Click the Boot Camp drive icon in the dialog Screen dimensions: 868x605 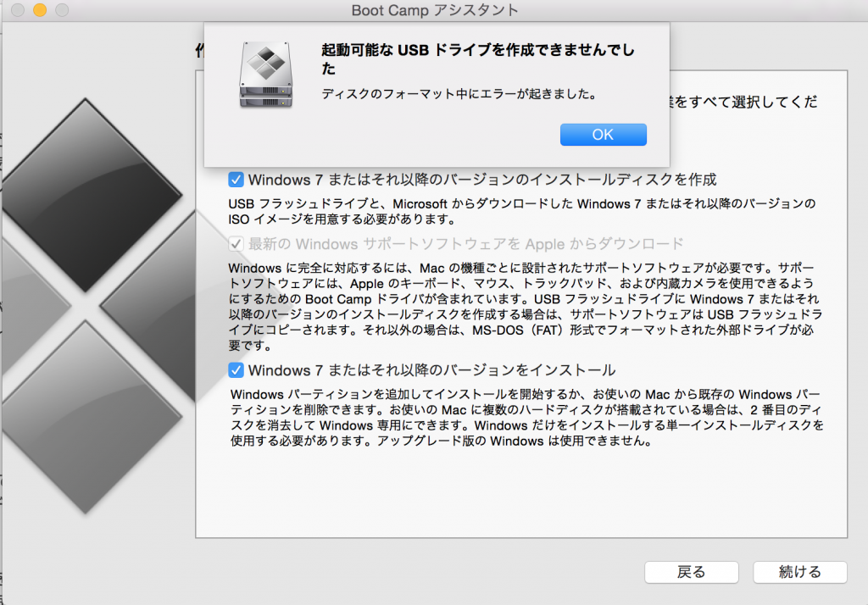[x=265, y=75]
